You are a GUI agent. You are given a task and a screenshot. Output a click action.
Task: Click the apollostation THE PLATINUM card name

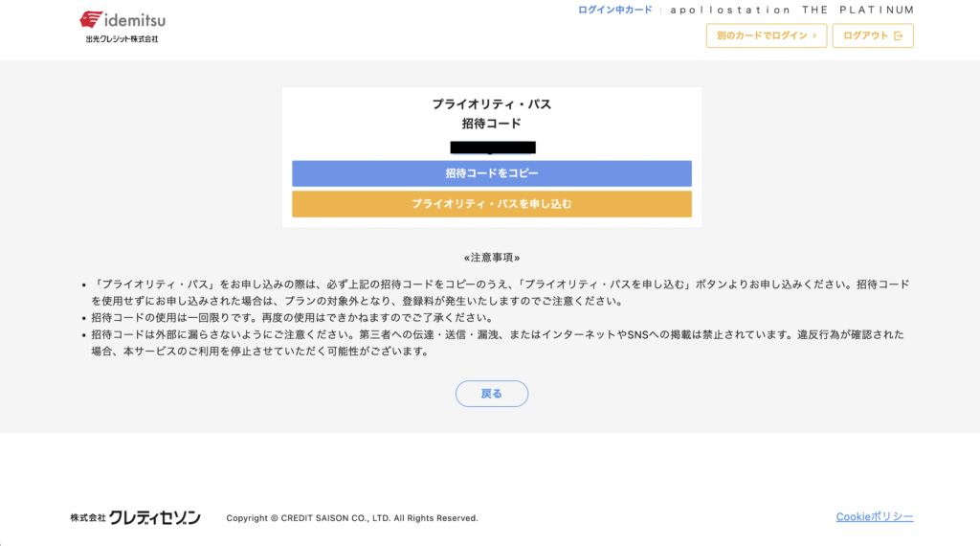792,10
